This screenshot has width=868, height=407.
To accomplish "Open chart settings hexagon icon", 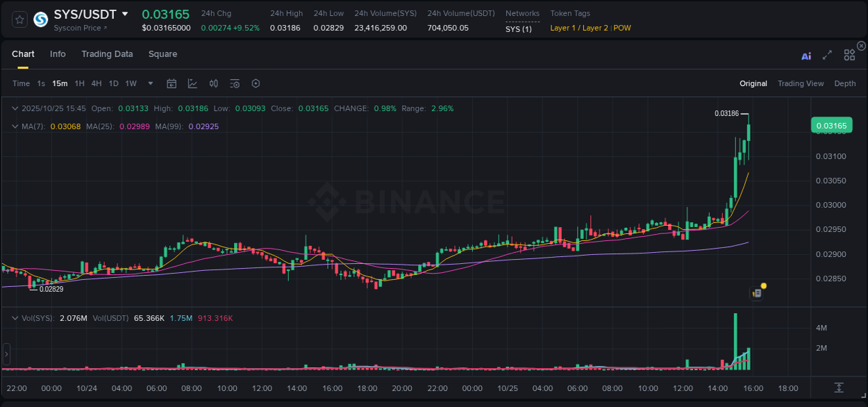I will (256, 83).
